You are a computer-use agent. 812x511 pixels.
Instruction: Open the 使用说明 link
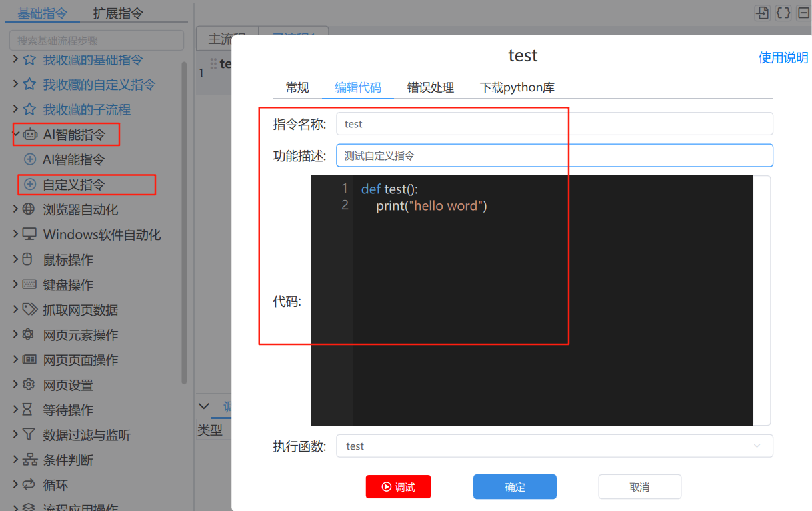(x=783, y=58)
